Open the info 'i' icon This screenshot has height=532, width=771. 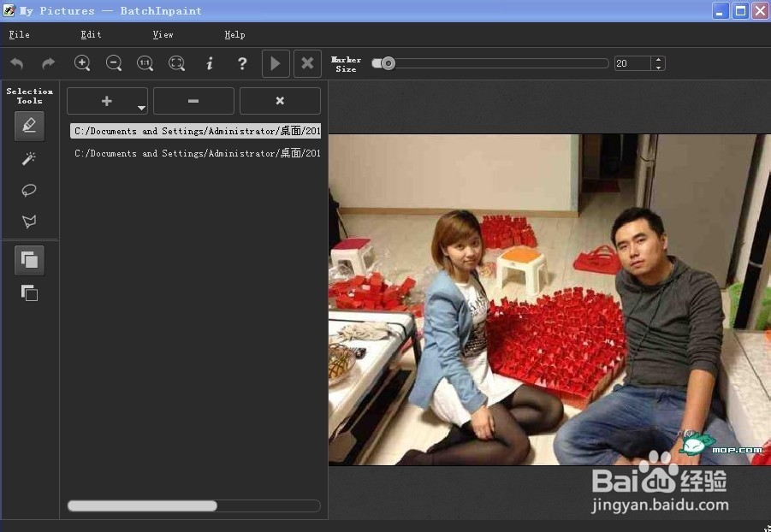(x=210, y=63)
